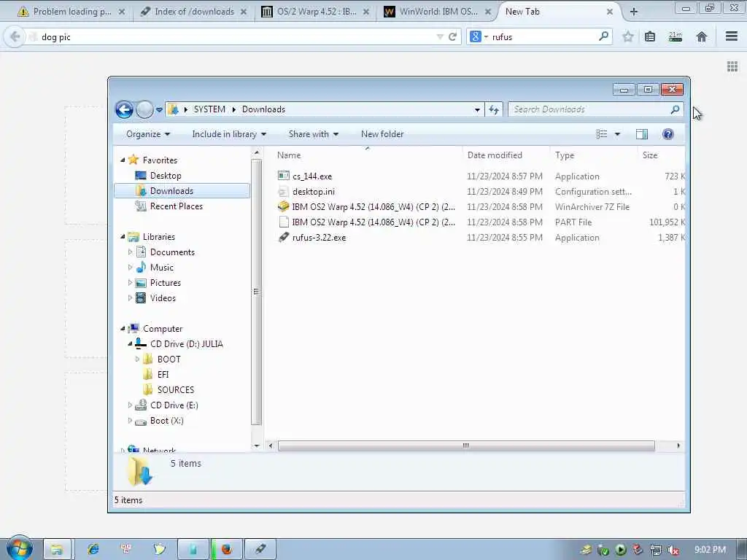Viewport: 747px width, 560px height.
Task: Select CD Drive (E:) in Computer
Action: (x=174, y=405)
